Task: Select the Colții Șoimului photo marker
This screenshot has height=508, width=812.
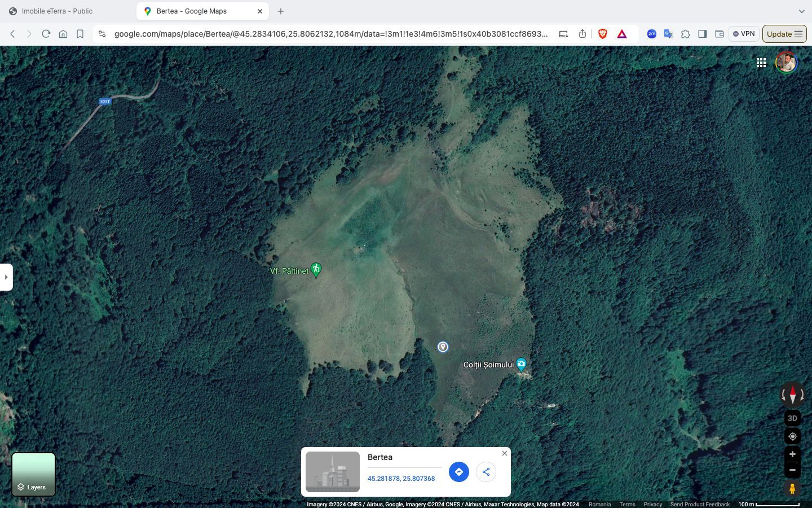Action: tap(521, 365)
